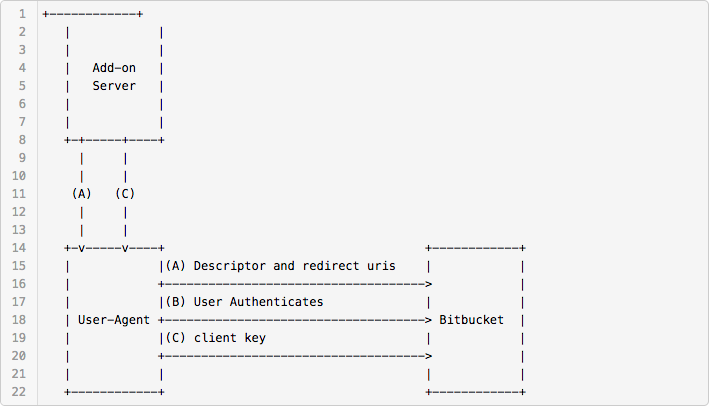Click the arrowhead pointing at Bitbucket on line 18
709x406 pixels.
[x=429, y=320]
